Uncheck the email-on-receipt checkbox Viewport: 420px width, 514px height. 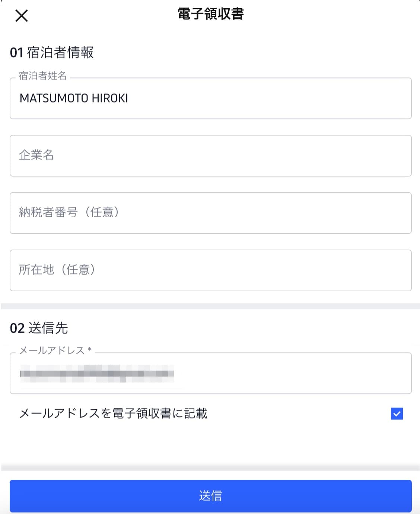tap(397, 413)
